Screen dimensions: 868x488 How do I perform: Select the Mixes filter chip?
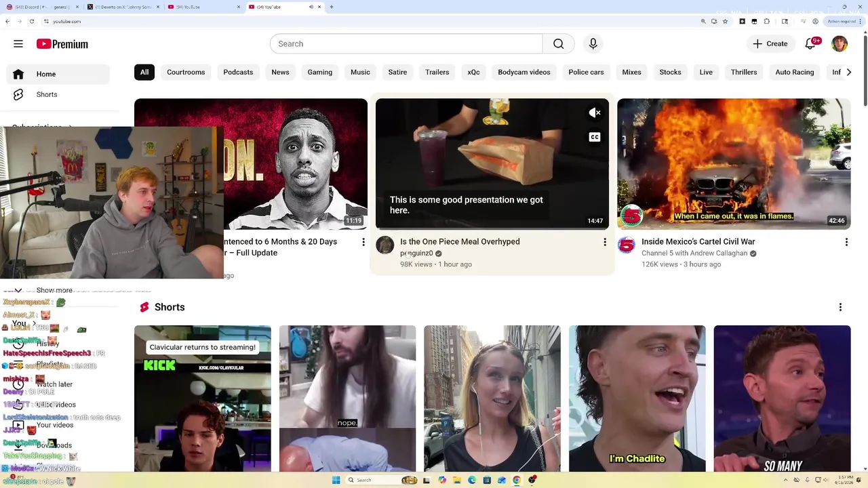point(631,73)
